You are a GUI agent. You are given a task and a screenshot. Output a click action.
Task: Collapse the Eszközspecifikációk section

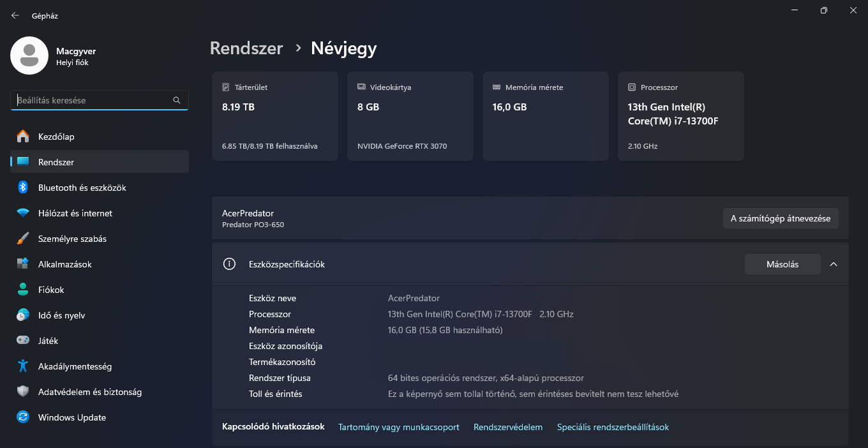click(x=834, y=264)
